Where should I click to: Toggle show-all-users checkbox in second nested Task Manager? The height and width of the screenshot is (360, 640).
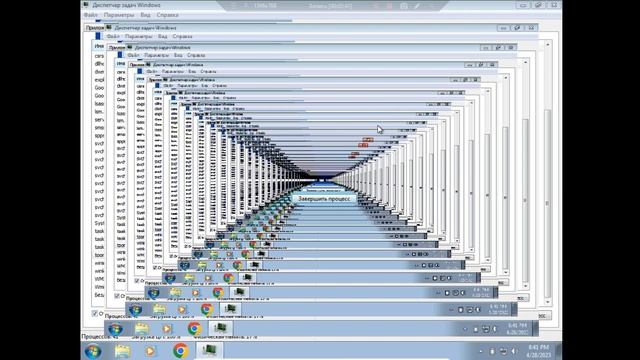coord(117,296)
